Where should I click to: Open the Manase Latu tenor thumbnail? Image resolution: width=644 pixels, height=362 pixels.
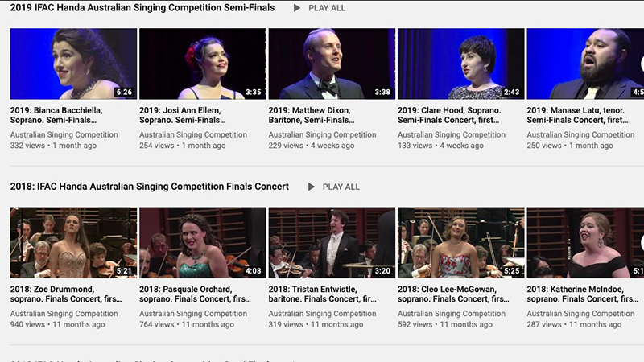click(585, 64)
